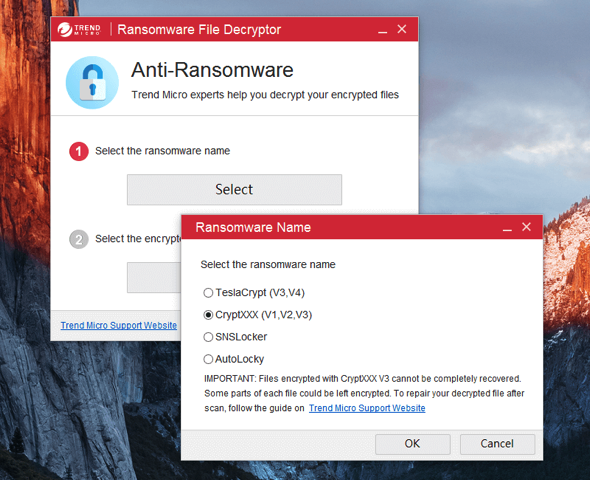590x480 pixels.
Task: Click the Select button for ransomware name
Action: (234, 190)
